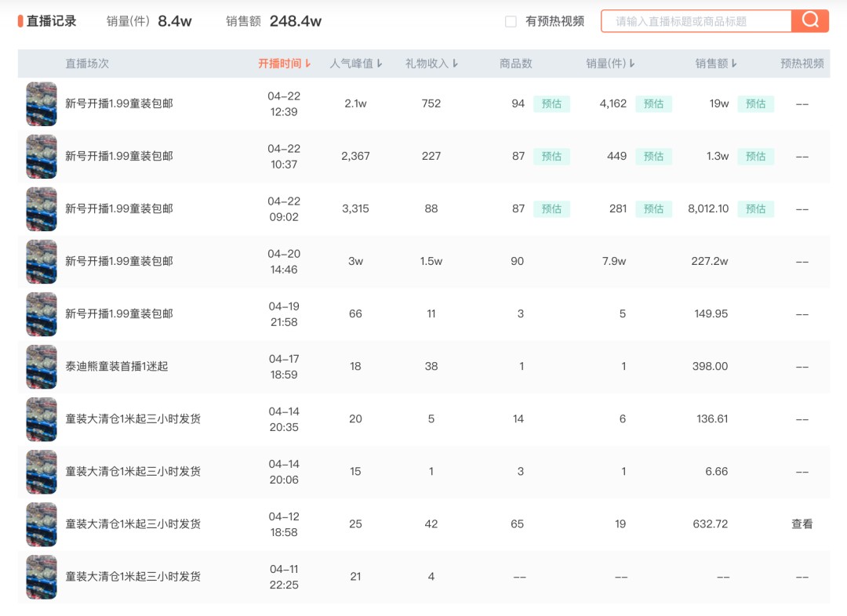Open 童装大清仓1米起三小时发货 title at 04-11 22:25

point(133,577)
